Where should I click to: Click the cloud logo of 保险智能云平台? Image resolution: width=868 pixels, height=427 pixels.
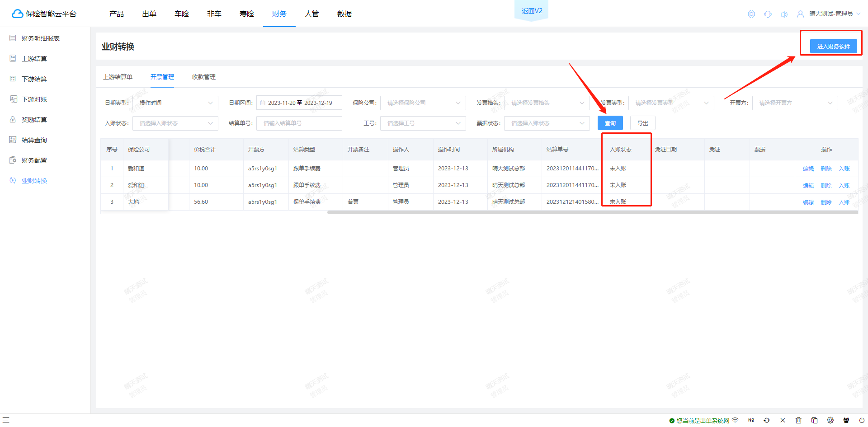pos(17,14)
